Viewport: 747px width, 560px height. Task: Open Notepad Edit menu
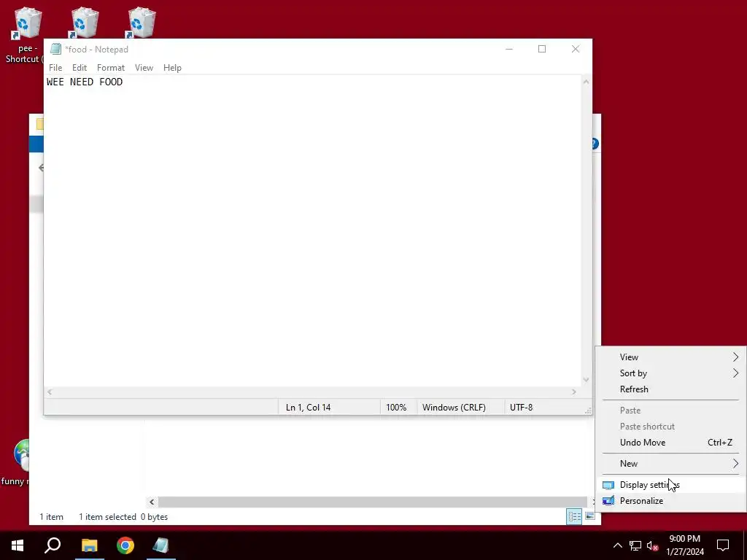point(79,68)
